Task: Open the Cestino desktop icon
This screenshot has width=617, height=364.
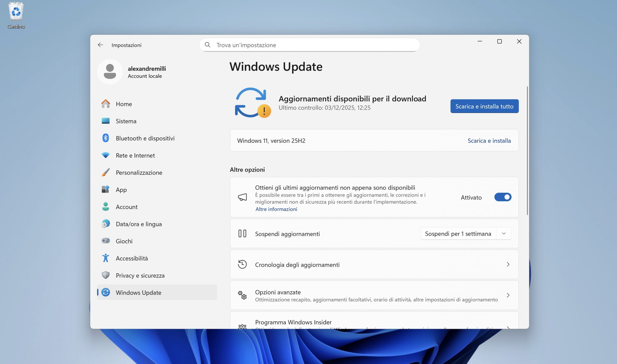Action: (x=16, y=12)
